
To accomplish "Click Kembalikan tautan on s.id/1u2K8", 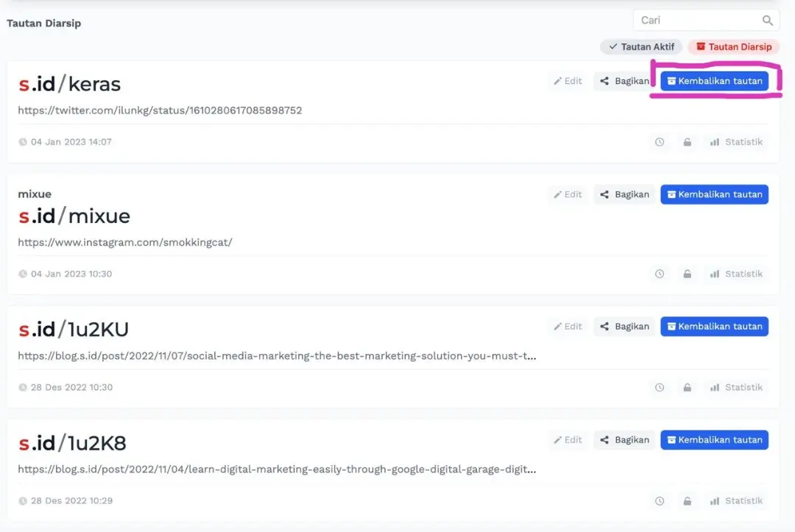I will (714, 440).
